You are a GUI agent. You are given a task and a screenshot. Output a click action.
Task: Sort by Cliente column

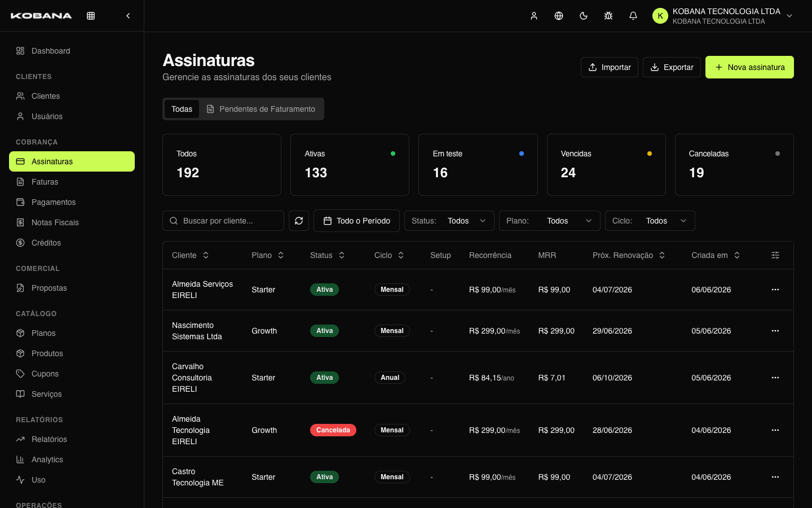pyautogui.click(x=191, y=255)
